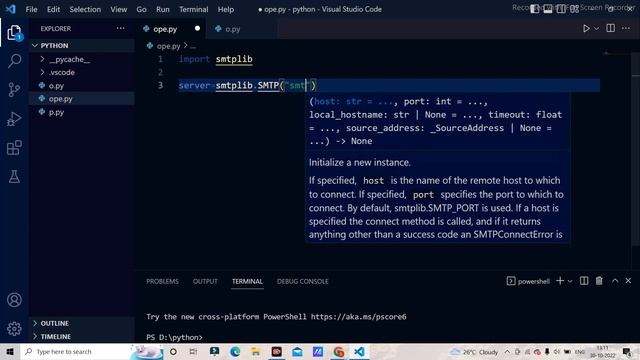The image size is (640, 360).
Task: Open the File menu
Action: pos(31,9)
